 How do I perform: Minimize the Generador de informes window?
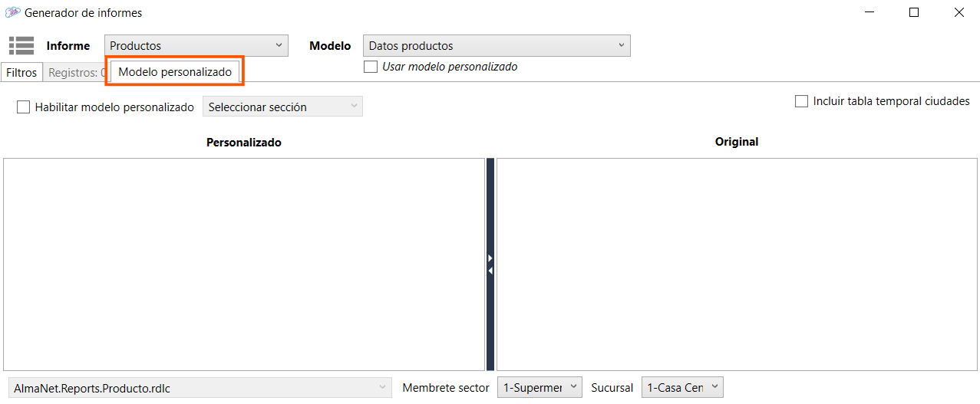click(x=869, y=12)
